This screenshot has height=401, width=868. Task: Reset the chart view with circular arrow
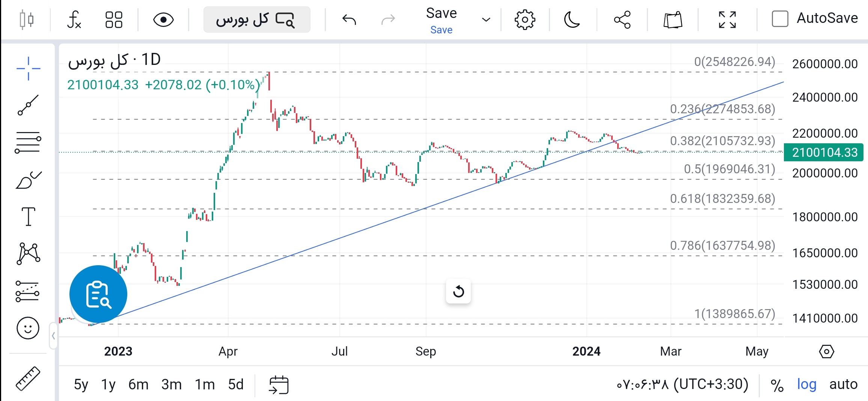click(x=458, y=291)
